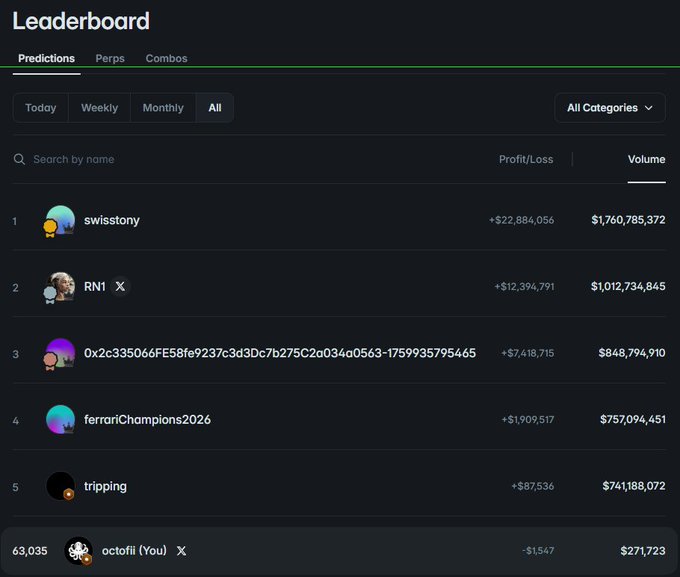The height and width of the screenshot is (577, 680).
Task: Open tripping's profile name
Action: pos(105,486)
